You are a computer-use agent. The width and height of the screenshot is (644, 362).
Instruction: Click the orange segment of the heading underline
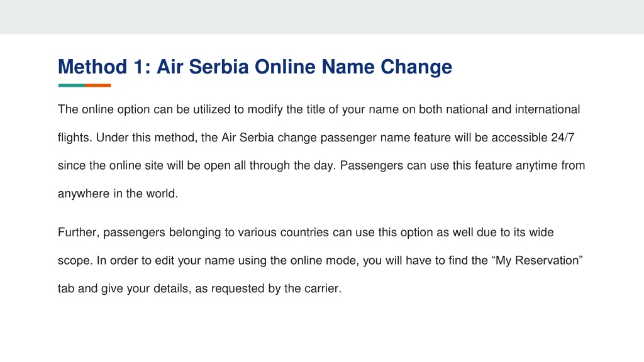[97, 85]
